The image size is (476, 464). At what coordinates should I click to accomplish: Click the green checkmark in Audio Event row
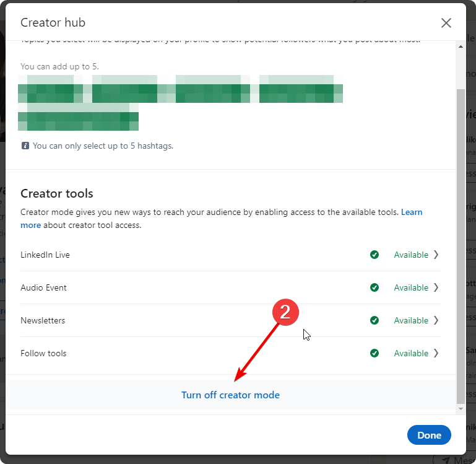(x=374, y=287)
